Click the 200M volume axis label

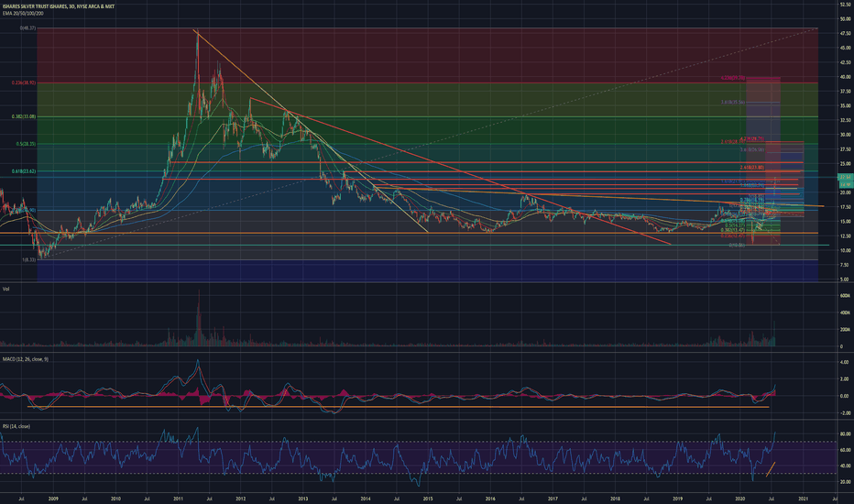click(x=845, y=330)
